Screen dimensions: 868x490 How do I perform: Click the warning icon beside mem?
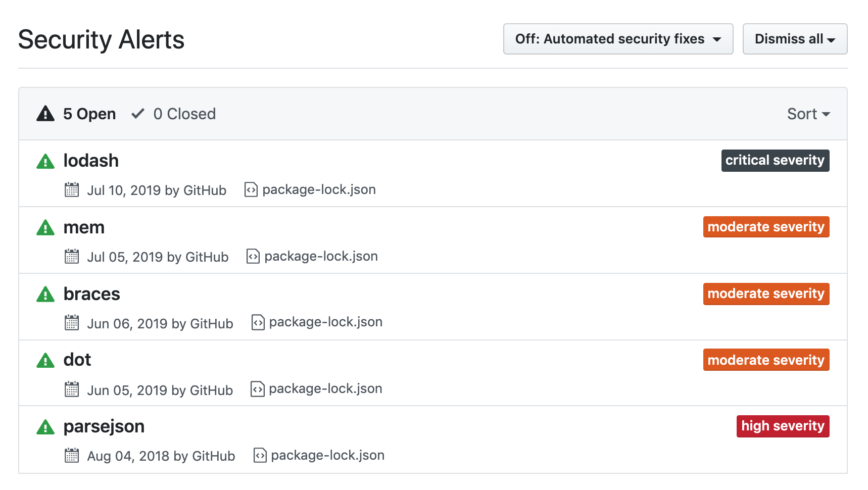[x=45, y=228]
